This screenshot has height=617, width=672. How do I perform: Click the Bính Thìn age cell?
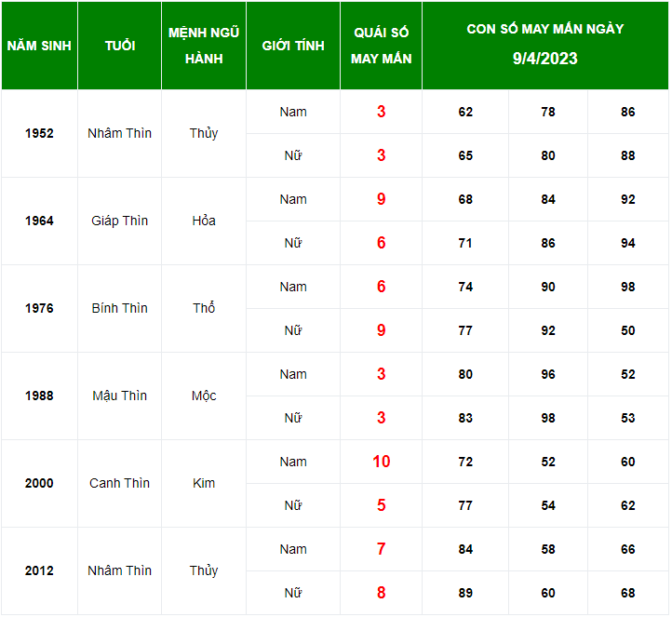pos(119,308)
